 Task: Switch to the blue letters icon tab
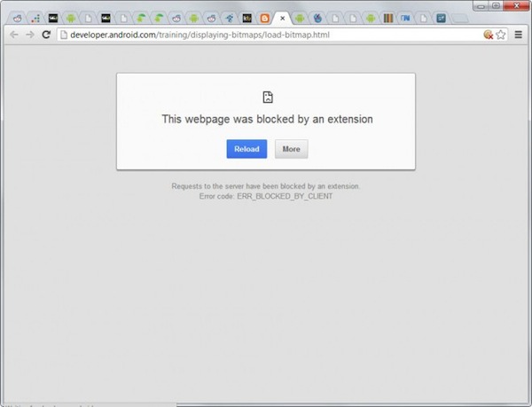(x=405, y=19)
